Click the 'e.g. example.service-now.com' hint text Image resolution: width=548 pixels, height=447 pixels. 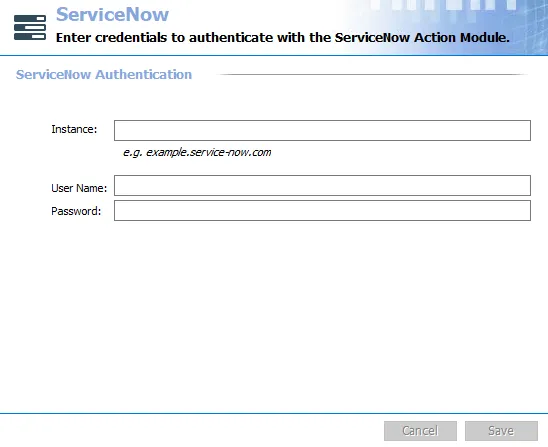coord(197,152)
